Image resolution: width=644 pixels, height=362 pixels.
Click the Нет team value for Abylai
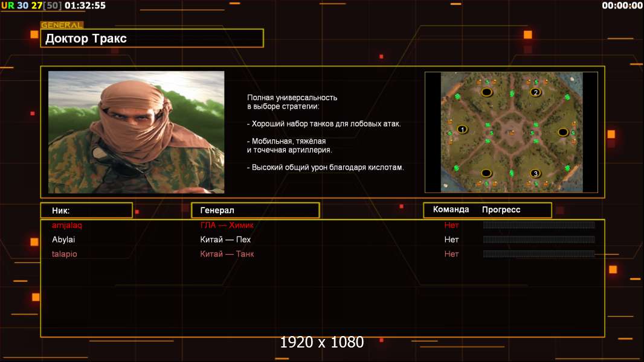click(451, 240)
